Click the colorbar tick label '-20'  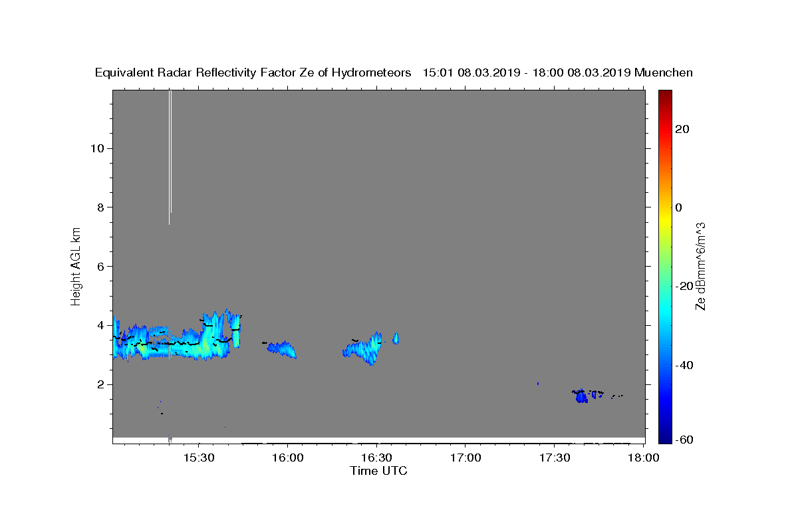pyautogui.click(x=683, y=286)
